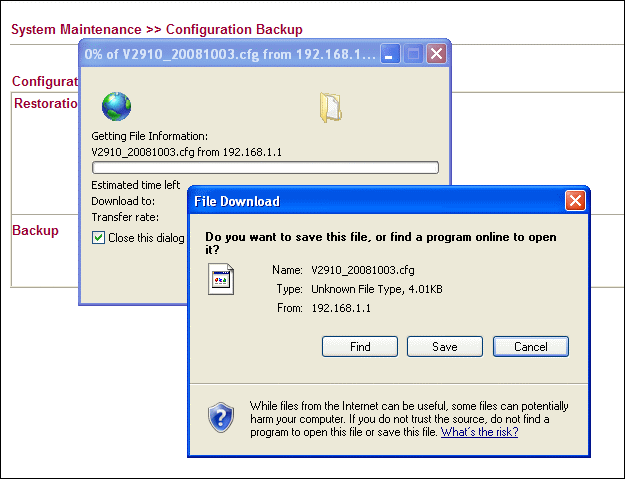The height and width of the screenshot is (479, 625).
Task: Click "V2910_20081003.cfg from 192.168.1.1" text in progress window
Action: 187,152
